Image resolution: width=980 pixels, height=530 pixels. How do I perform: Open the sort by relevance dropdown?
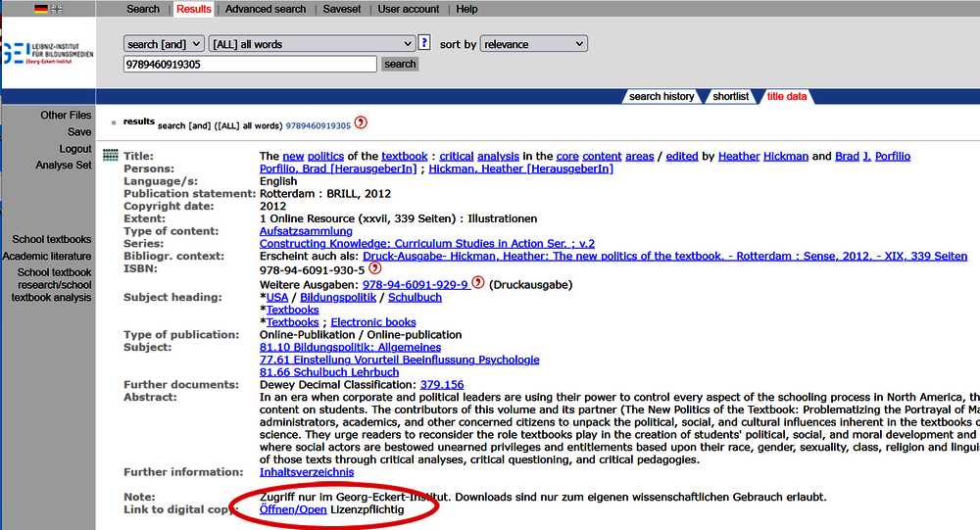[534, 44]
